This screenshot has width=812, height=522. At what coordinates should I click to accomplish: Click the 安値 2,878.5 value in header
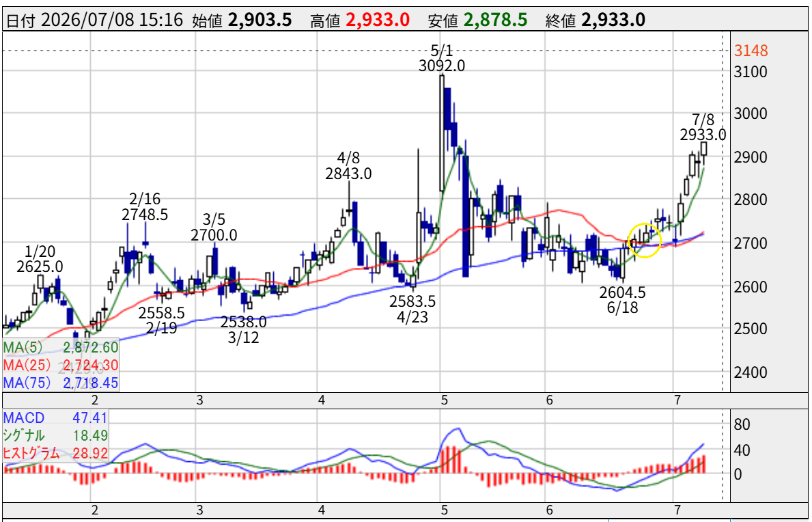click(495, 20)
